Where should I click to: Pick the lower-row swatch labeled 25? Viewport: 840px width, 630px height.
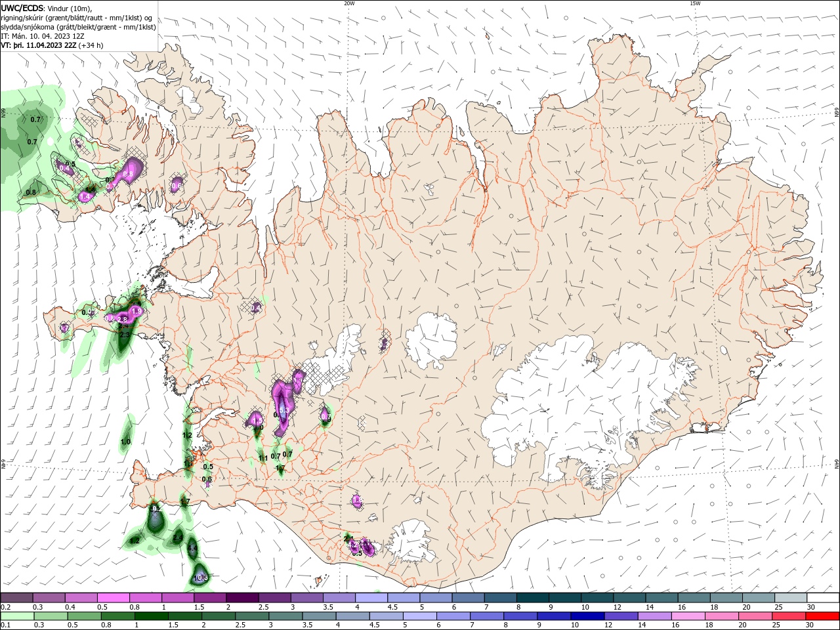789,616
